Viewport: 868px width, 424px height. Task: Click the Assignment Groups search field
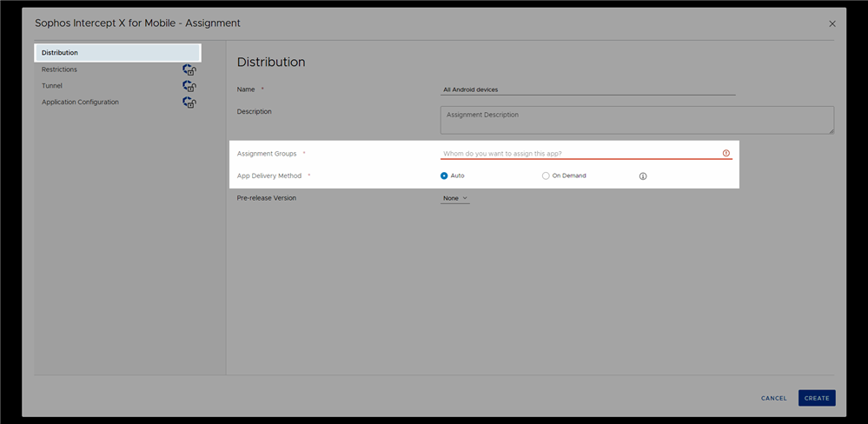click(x=586, y=153)
